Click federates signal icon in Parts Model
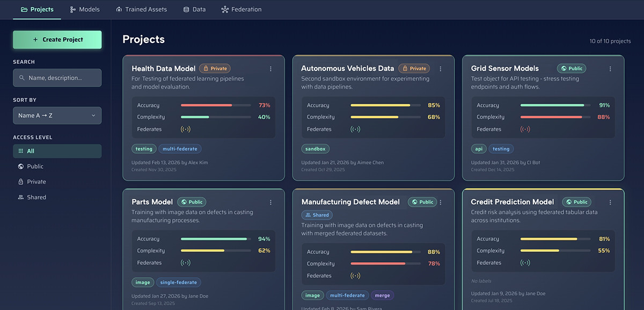 point(186,263)
